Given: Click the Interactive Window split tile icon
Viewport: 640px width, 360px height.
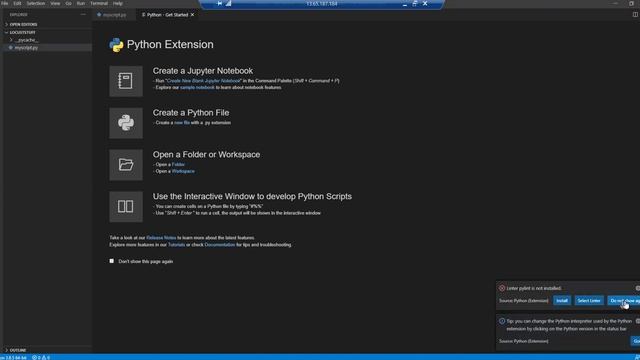Looking at the screenshot, I should coord(126,207).
